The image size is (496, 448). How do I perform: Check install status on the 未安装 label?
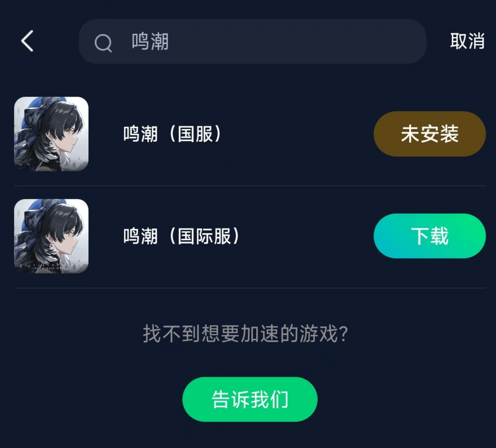(x=429, y=134)
